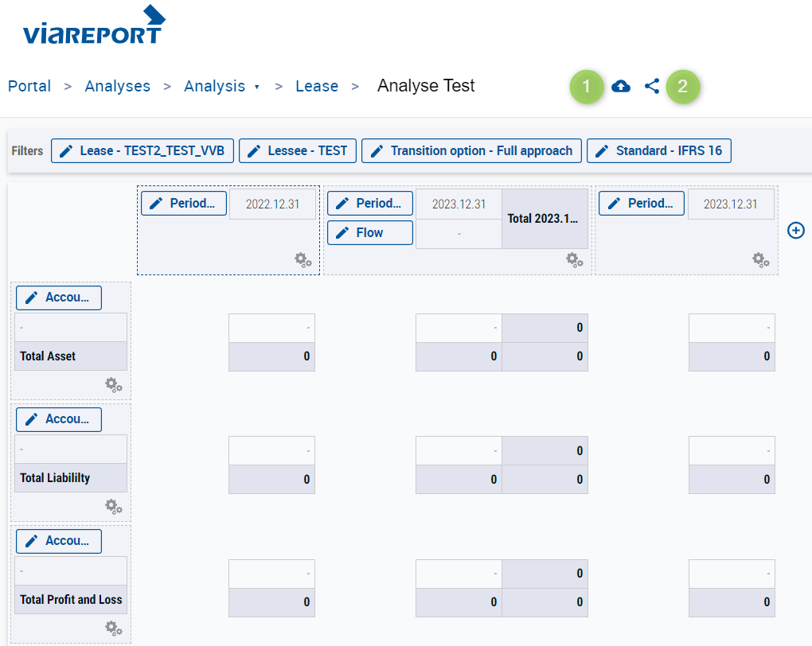Image resolution: width=812 pixels, height=646 pixels.
Task: Click Total Profit and Loss value under 2022.12.31
Action: 272,602
